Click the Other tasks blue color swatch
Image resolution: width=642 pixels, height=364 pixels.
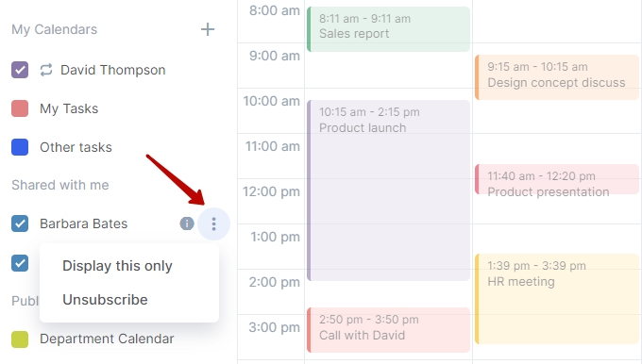pyautogui.click(x=20, y=147)
